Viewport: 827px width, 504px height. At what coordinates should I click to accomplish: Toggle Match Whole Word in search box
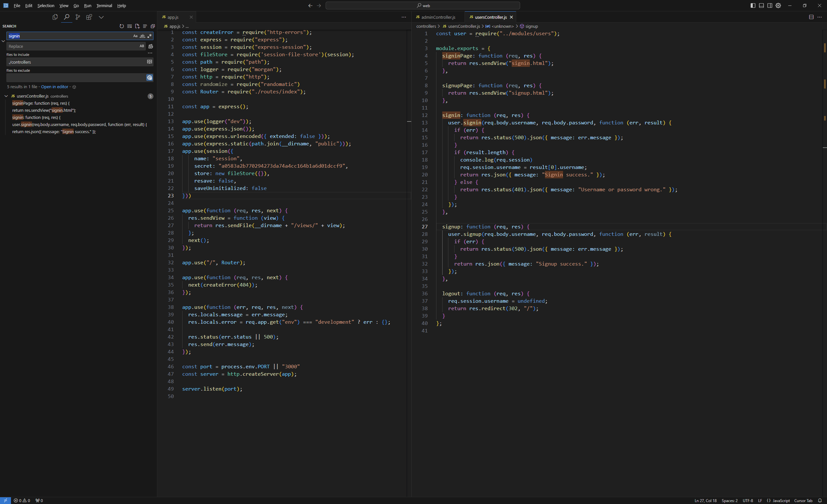(142, 36)
